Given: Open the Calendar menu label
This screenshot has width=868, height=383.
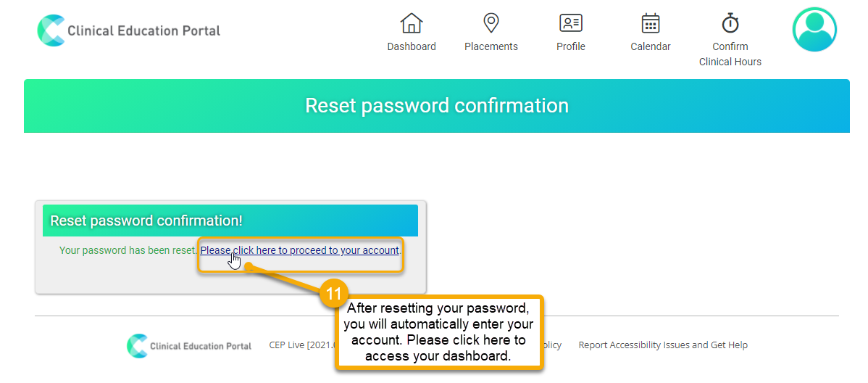Looking at the screenshot, I should pyautogui.click(x=651, y=46).
